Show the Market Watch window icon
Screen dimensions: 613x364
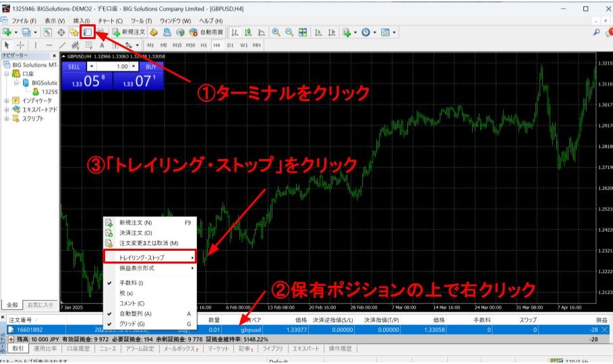[47, 32]
